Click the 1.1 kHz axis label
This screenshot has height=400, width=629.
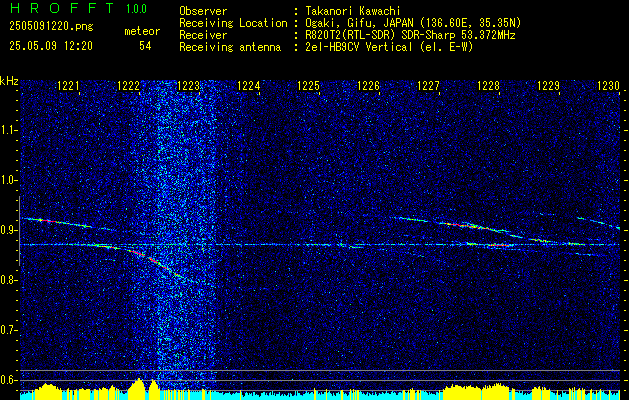[8, 130]
